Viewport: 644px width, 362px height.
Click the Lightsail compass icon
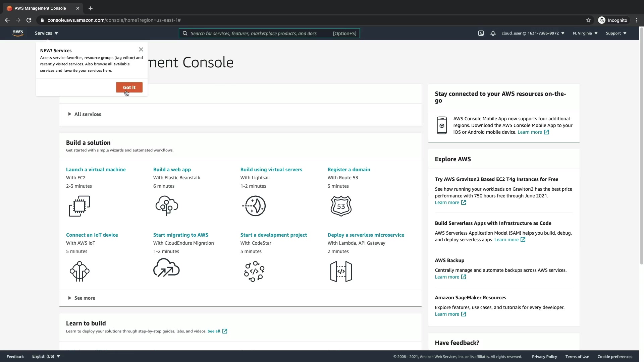pos(254,206)
